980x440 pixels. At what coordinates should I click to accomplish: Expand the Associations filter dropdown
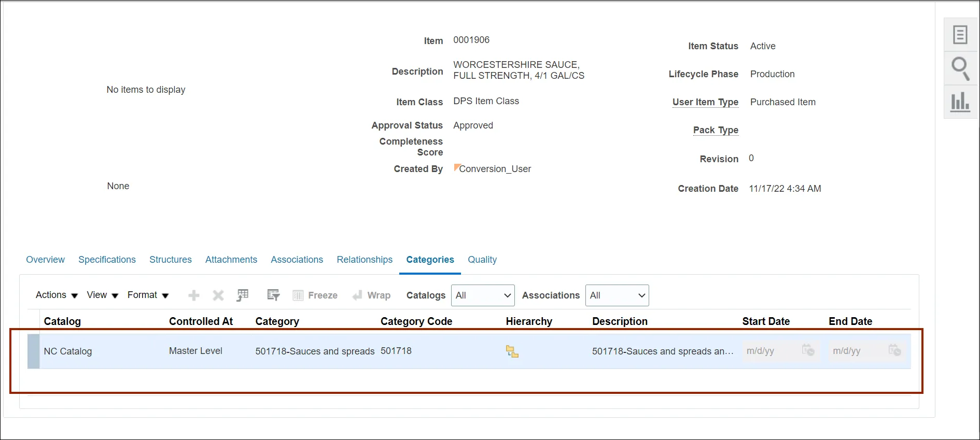[617, 295]
